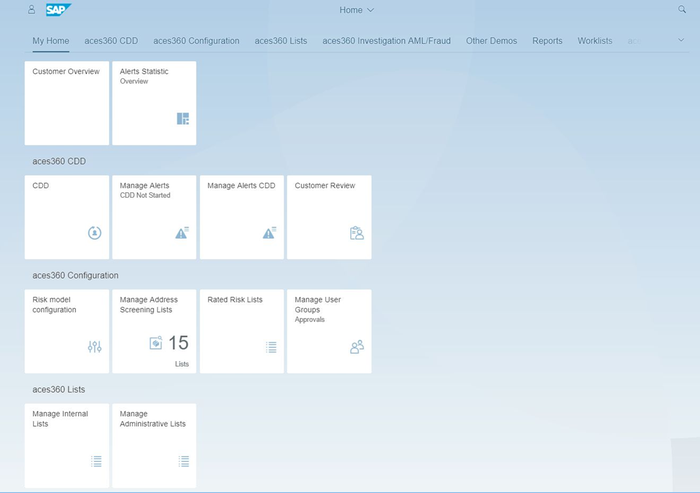Viewport: 700px width, 493px height.
Task: Click the aces360 Lists section heading
Action: 58,389
